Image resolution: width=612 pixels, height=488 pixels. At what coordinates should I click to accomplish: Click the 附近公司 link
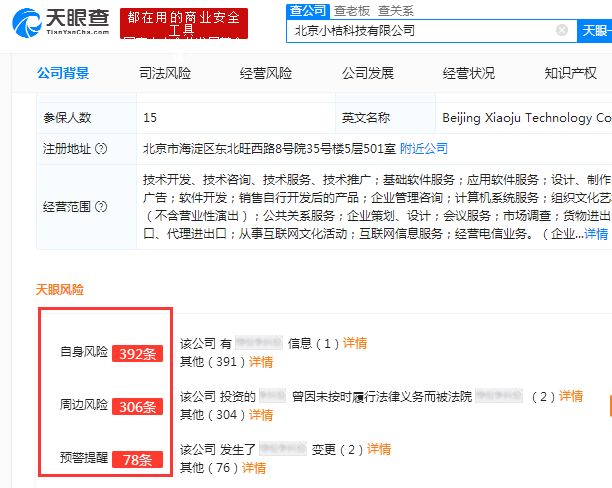point(424,149)
